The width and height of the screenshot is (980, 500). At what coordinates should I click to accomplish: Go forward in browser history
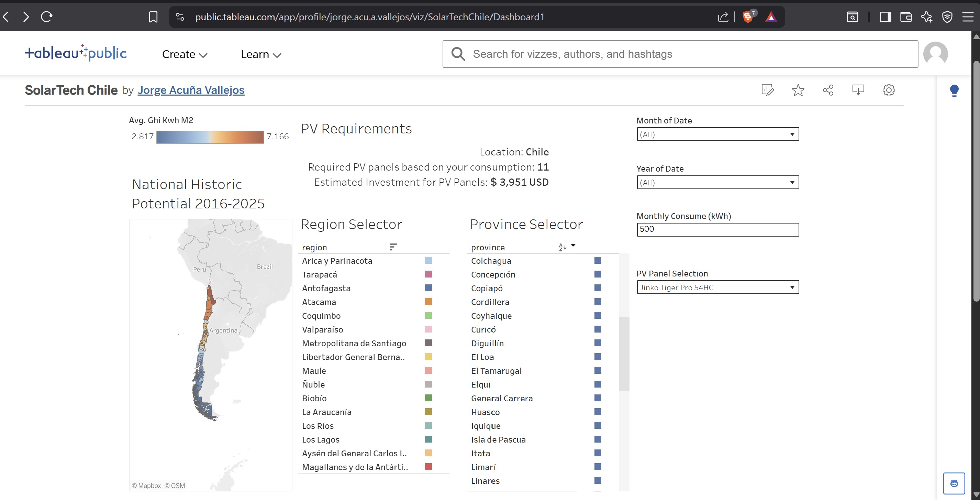click(x=26, y=17)
